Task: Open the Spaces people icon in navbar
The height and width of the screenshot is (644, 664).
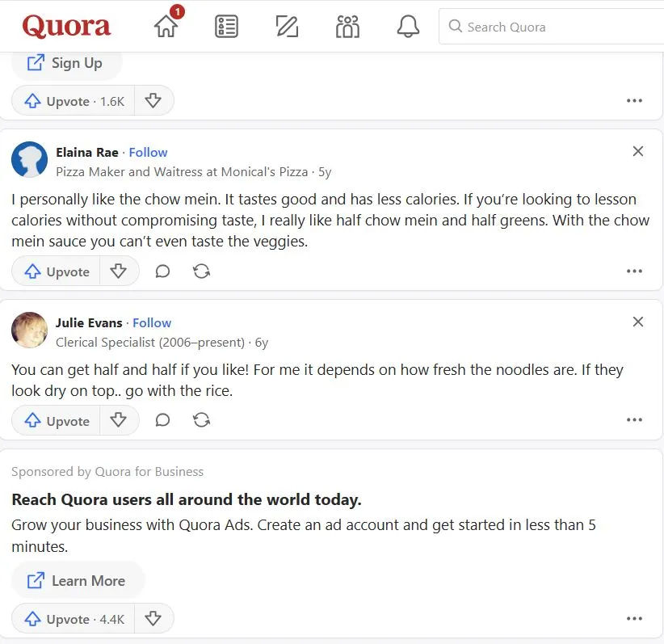Action: (347, 27)
